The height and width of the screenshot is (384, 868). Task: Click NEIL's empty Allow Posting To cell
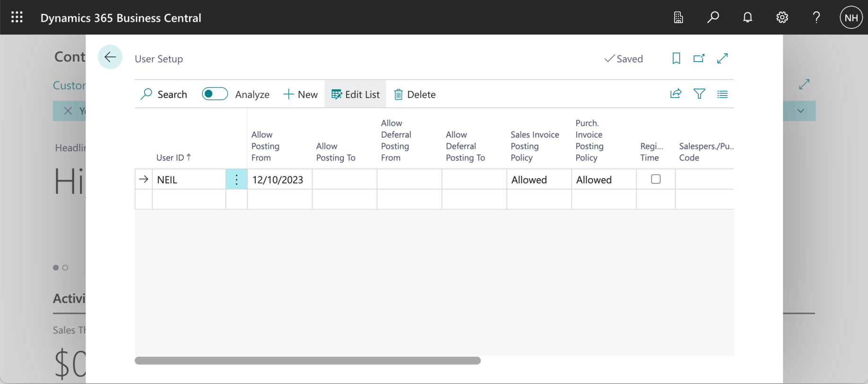click(345, 179)
